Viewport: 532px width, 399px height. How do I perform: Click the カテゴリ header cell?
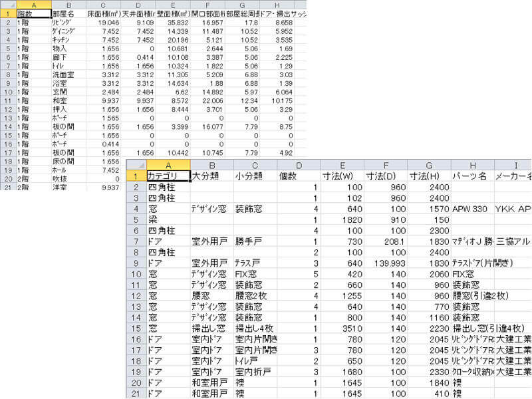click(168, 176)
